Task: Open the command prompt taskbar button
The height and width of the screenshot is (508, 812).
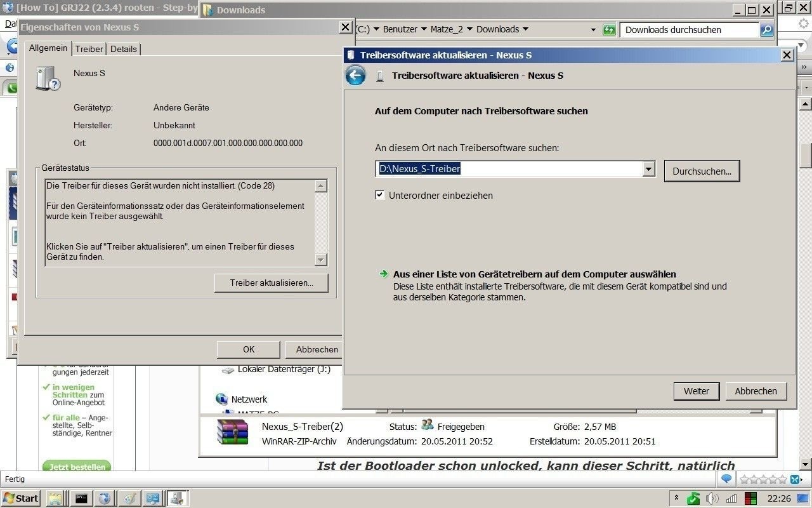Action: pos(81,498)
